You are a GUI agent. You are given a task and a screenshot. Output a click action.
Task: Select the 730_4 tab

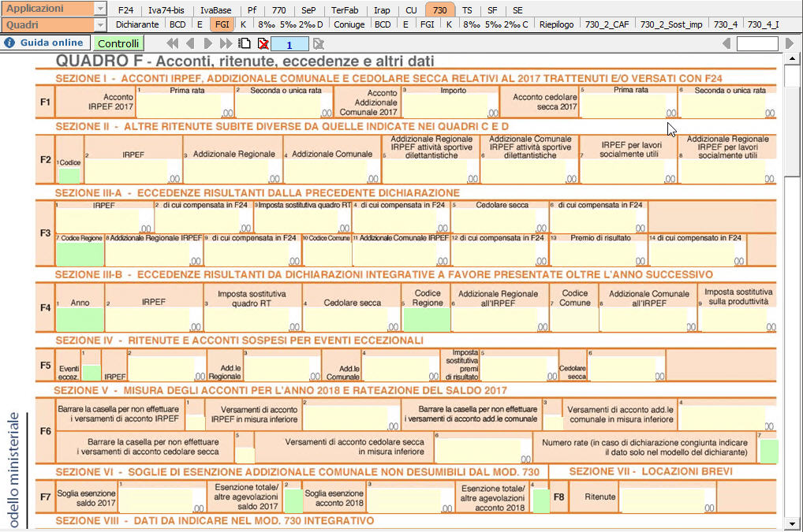click(726, 24)
